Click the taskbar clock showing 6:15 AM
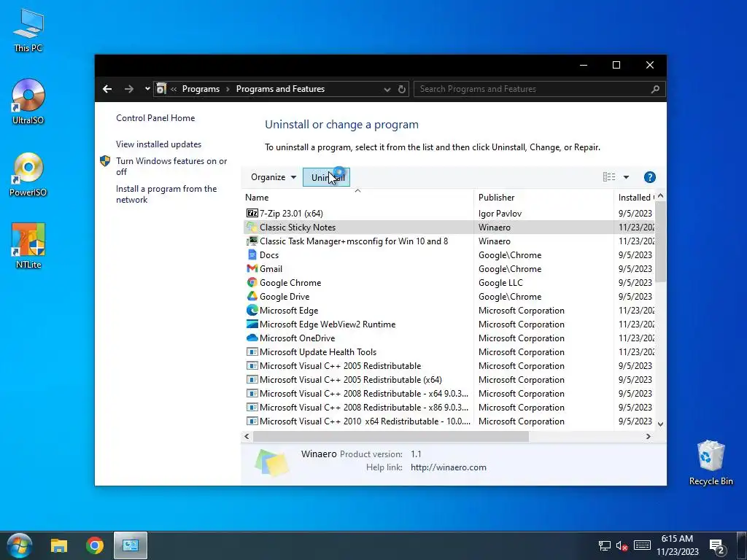747x560 pixels. point(677,545)
